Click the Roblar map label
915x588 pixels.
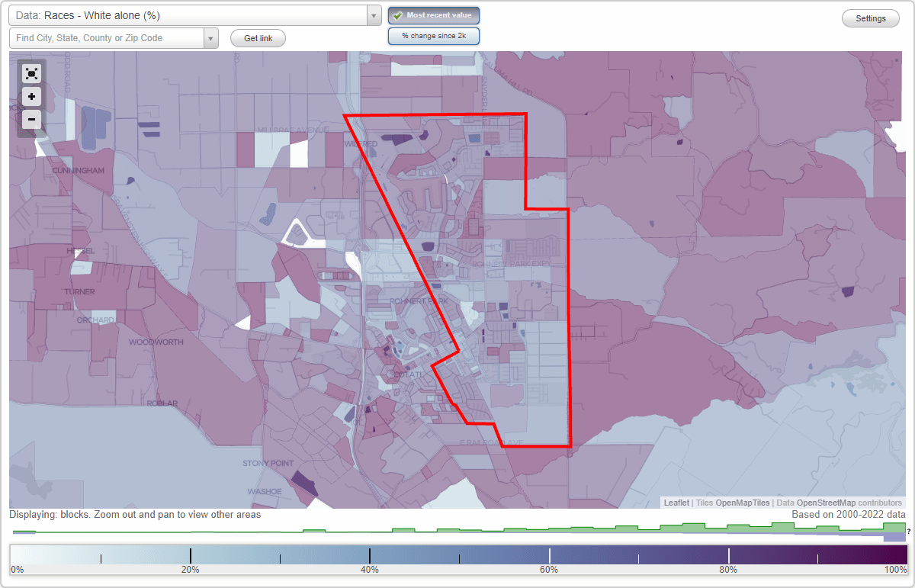tap(162, 403)
